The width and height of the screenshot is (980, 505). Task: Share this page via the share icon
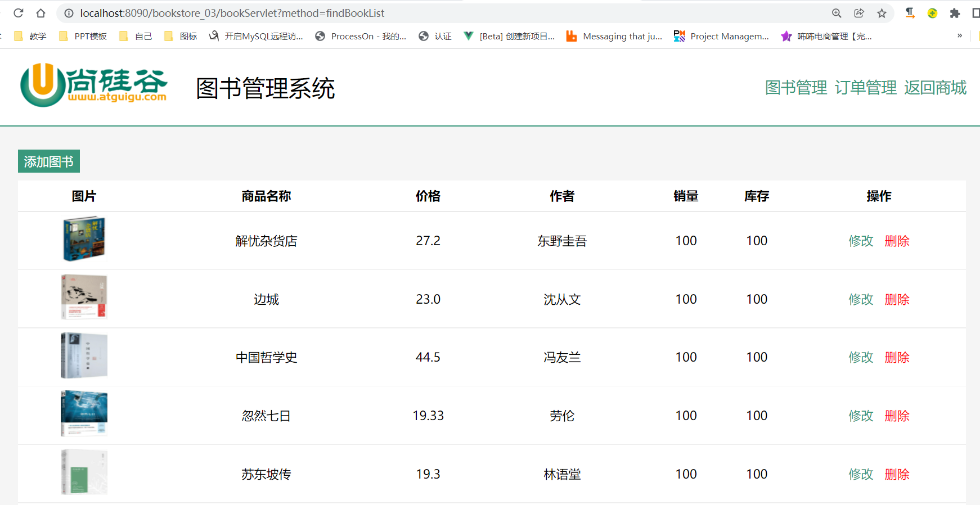click(x=859, y=13)
